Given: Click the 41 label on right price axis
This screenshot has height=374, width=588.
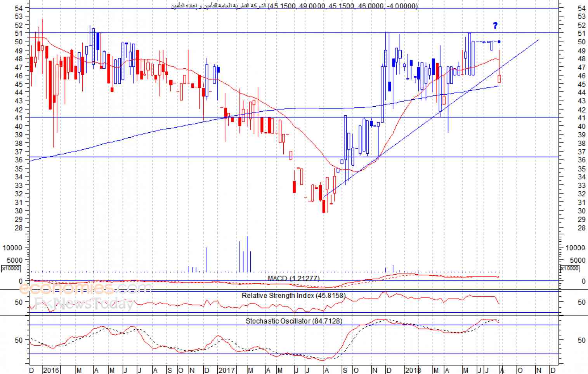Looking at the screenshot, I should 581,118.
